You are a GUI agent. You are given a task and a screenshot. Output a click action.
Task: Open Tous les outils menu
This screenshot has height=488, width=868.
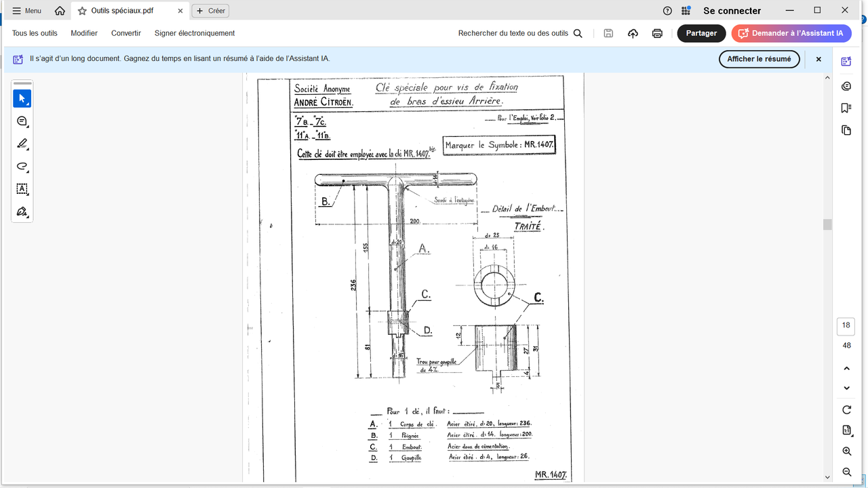35,33
